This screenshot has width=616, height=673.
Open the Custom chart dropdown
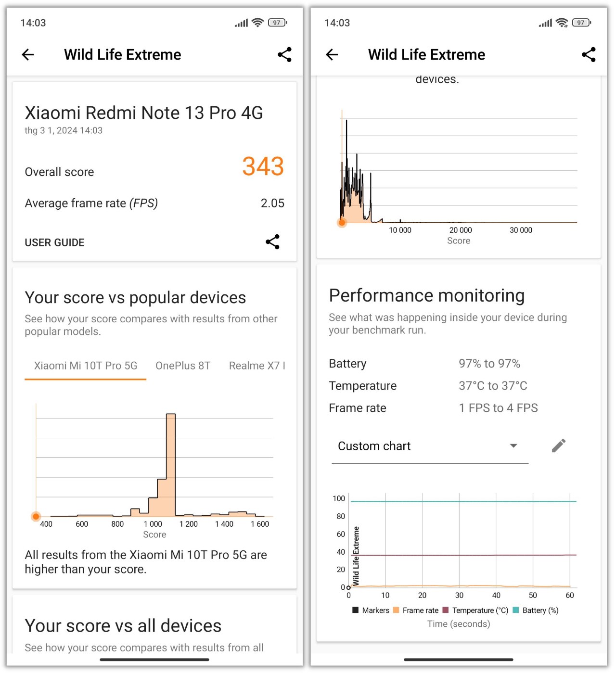pos(430,446)
